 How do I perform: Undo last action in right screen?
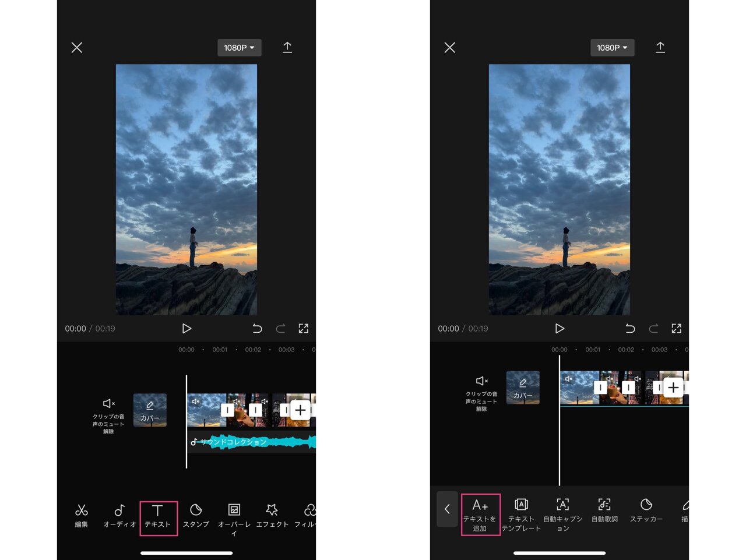(x=630, y=329)
